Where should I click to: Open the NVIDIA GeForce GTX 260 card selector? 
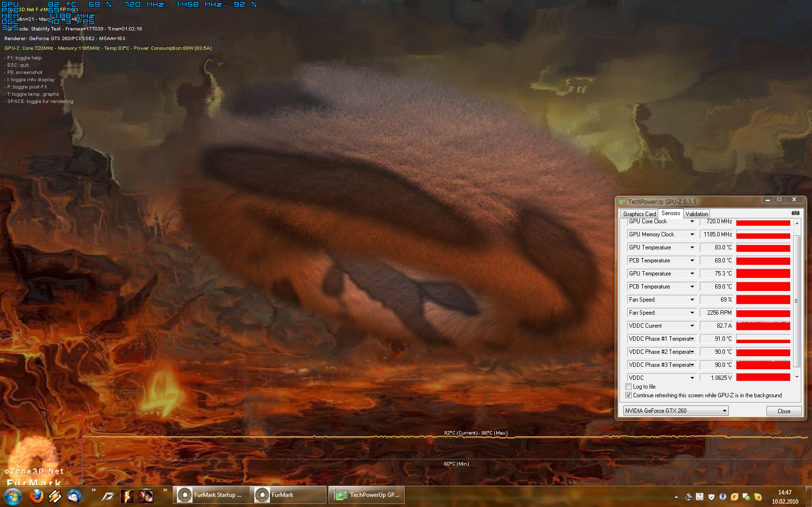[x=676, y=411]
